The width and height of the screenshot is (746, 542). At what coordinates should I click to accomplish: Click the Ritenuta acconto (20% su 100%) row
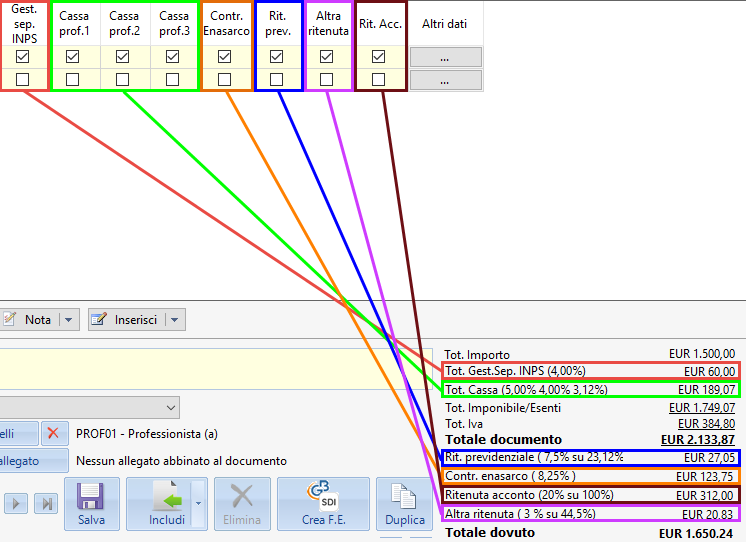point(590,495)
